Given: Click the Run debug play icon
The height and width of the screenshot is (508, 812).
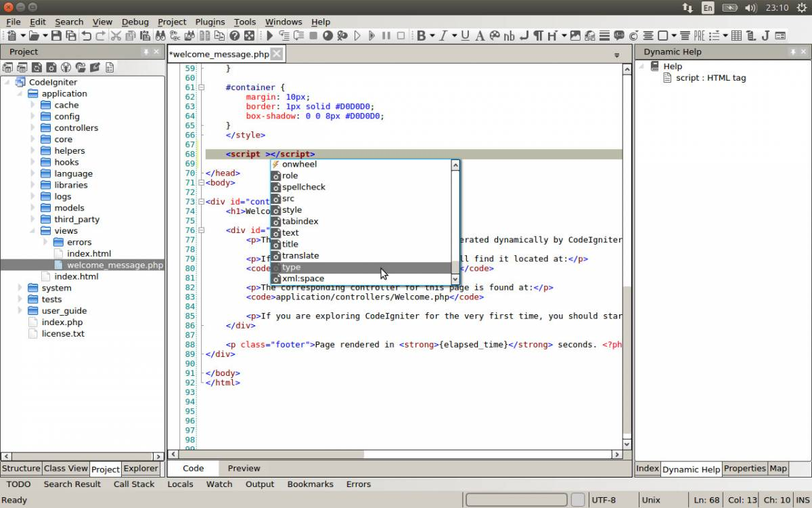Looking at the screenshot, I should [x=269, y=35].
